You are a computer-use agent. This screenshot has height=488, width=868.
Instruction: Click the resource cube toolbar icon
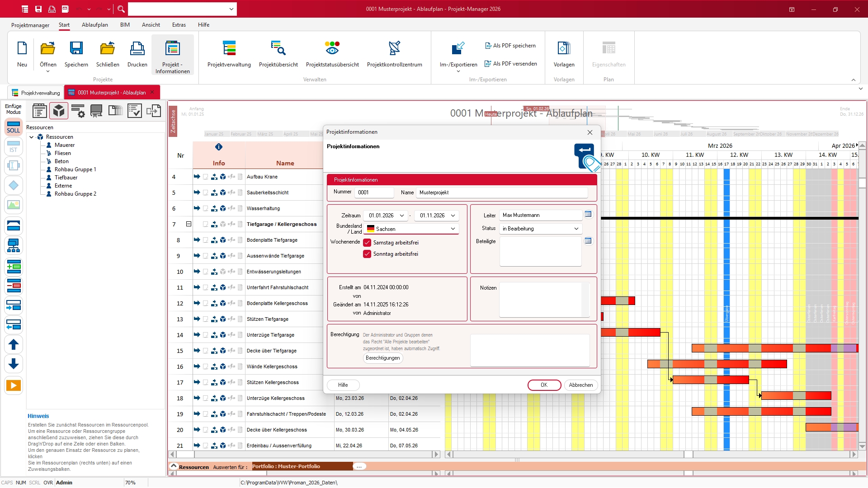pyautogui.click(x=59, y=111)
